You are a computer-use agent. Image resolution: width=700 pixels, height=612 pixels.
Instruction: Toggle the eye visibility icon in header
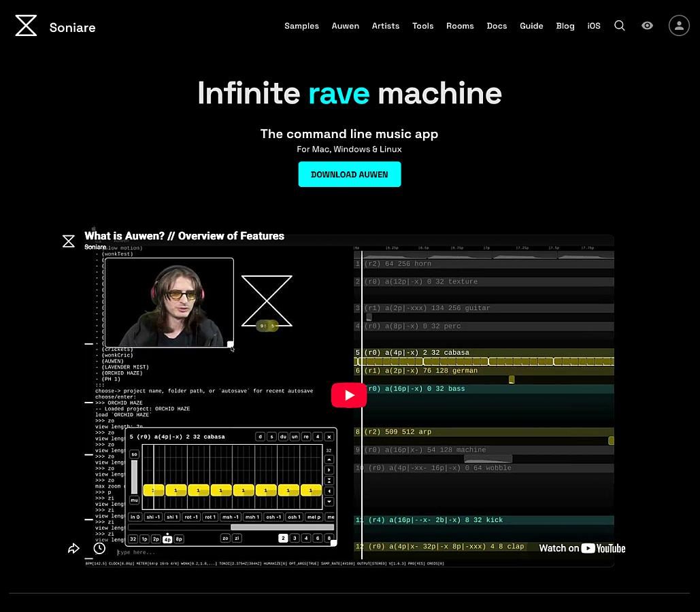648,25
